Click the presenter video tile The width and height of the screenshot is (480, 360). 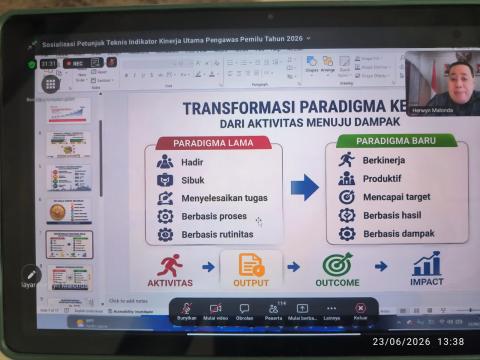[442, 83]
